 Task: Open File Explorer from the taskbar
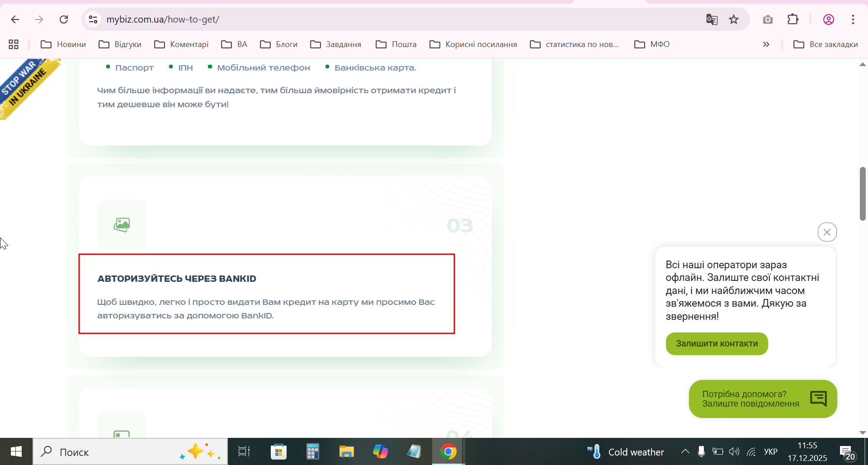(x=346, y=451)
